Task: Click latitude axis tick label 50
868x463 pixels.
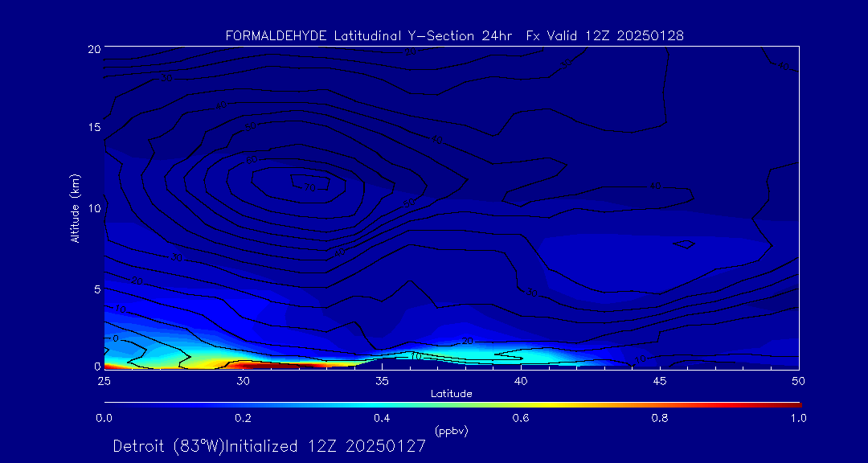Action: [x=798, y=381]
